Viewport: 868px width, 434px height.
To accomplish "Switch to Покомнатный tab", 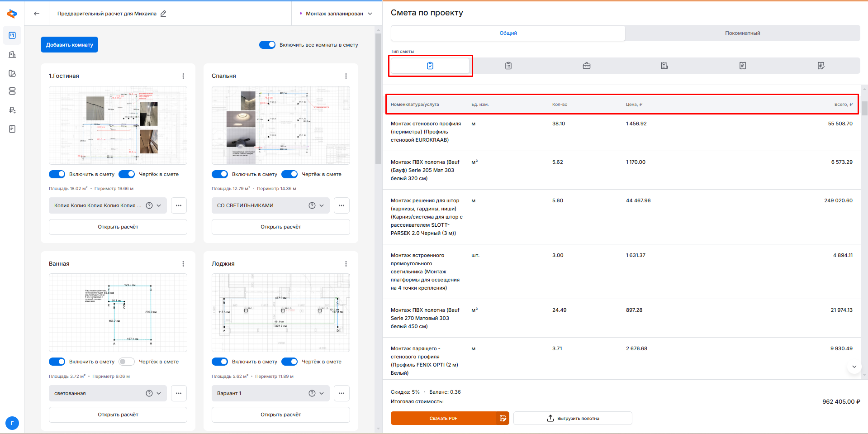I will pyautogui.click(x=742, y=33).
